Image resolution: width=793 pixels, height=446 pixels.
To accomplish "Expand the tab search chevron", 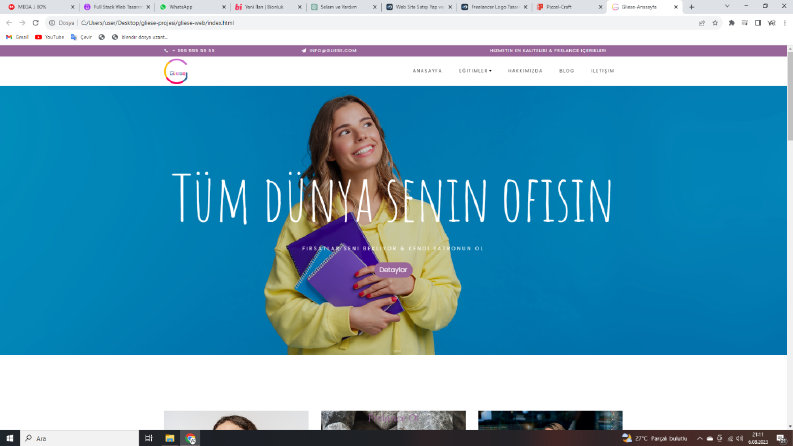I will tap(727, 7).
